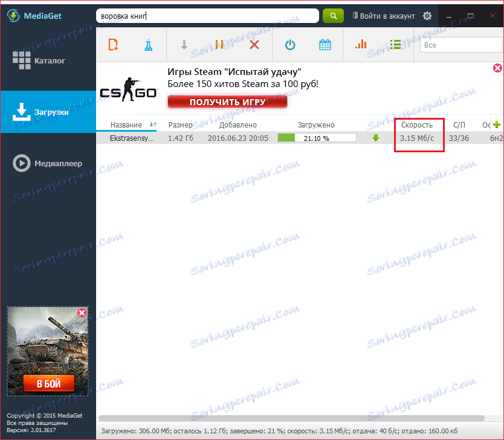
Task: Open settings via the gear icon
Action: (427, 16)
